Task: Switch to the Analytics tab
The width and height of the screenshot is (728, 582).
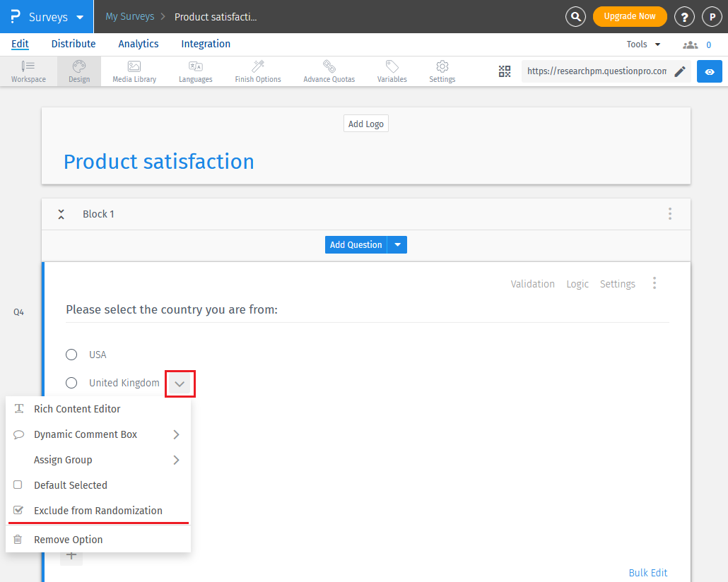Action: click(x=139, y=44)
